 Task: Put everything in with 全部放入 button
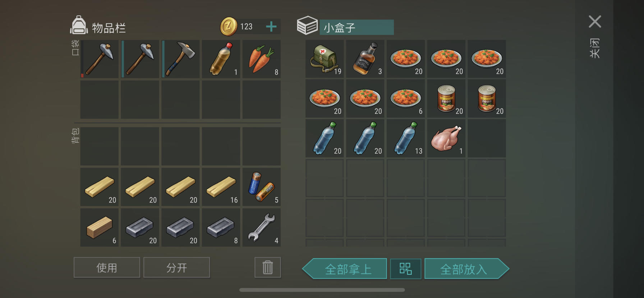pyautogui.click(x=466, y=268)
